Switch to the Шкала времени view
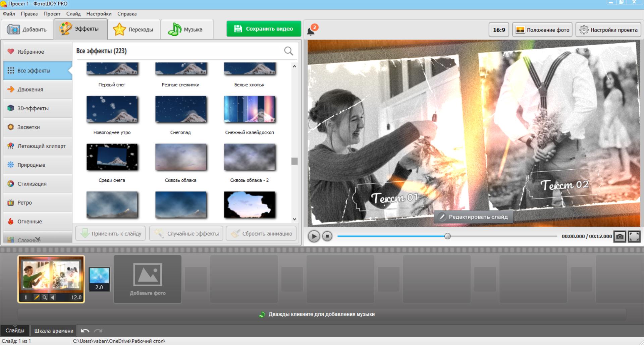 54,331
